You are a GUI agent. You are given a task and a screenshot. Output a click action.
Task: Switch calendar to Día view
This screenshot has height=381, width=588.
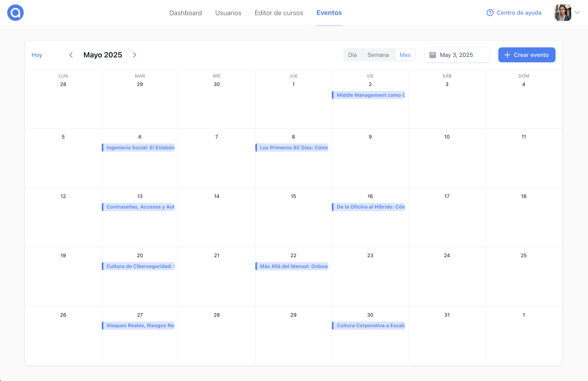pyautogui.click(x=352, y=55)
